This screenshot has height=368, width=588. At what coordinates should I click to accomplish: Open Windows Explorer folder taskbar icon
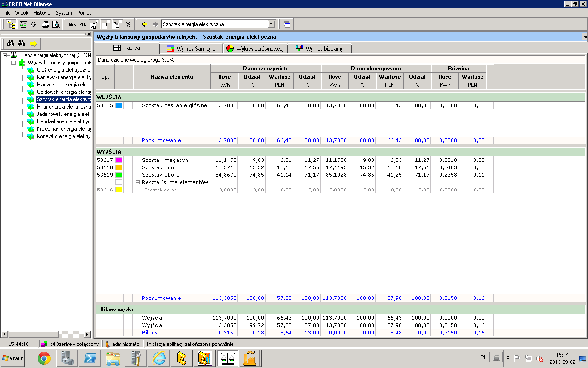(x=113, y=358)
